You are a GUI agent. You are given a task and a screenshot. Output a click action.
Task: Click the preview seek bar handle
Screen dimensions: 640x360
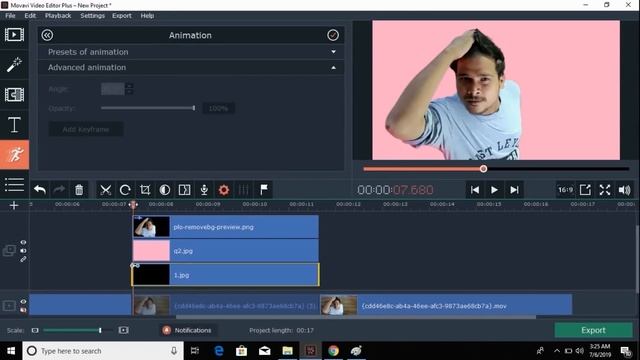pos(483,169)
